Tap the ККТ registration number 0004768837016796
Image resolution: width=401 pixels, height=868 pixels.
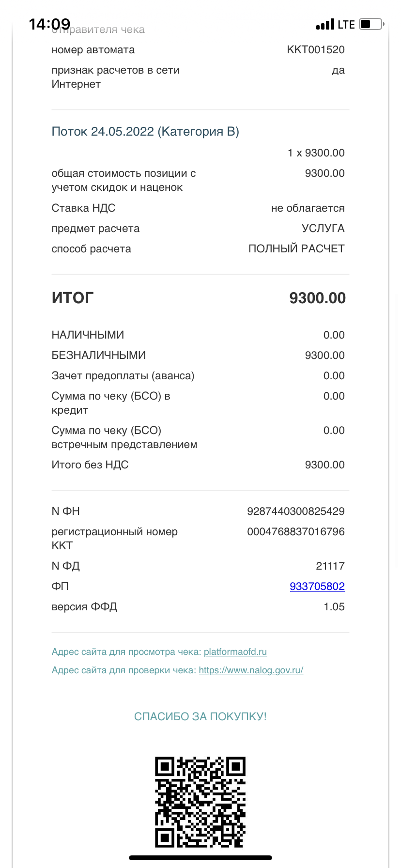click(x=296, y=531)
